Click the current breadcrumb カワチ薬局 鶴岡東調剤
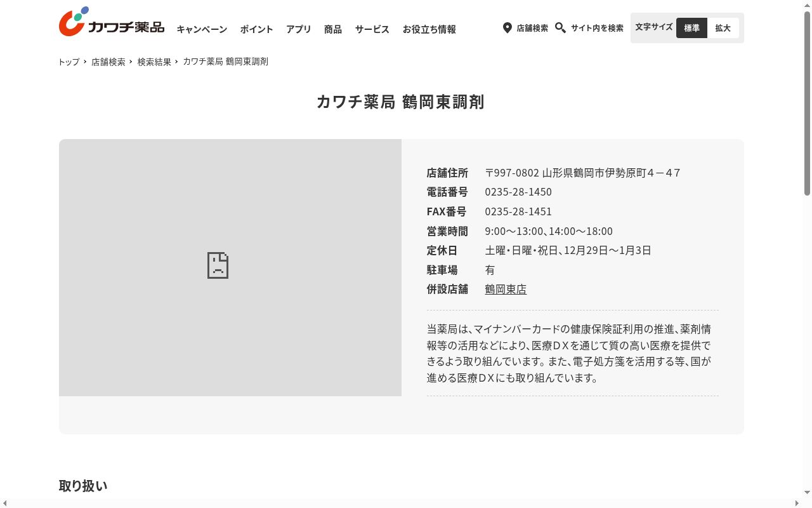812x508 pixels. [x=226, y=62]
